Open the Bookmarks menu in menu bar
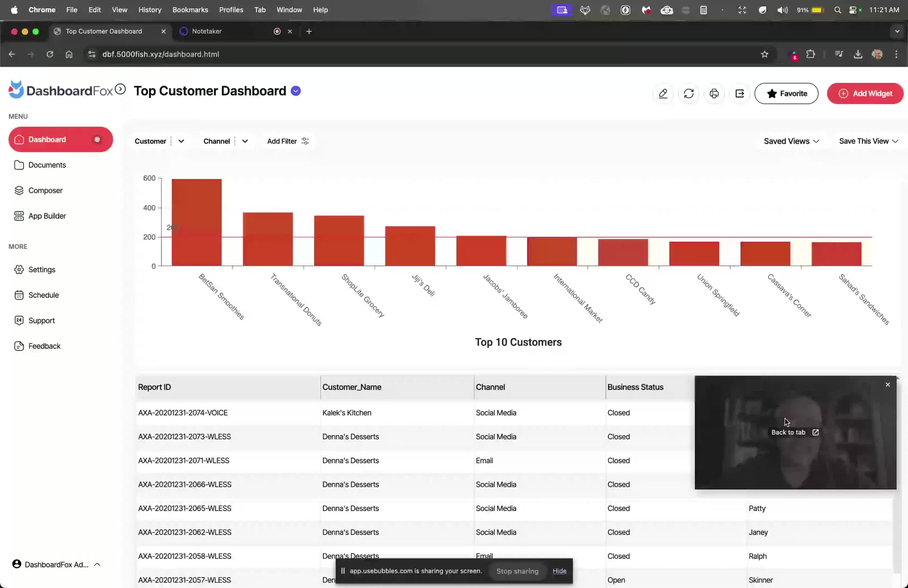The width and height of the screenshot is (908, 588). 190,10
